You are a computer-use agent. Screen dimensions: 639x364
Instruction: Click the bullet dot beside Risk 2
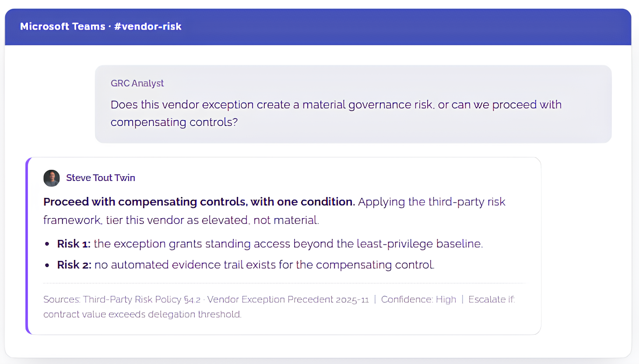click(47, 265)
